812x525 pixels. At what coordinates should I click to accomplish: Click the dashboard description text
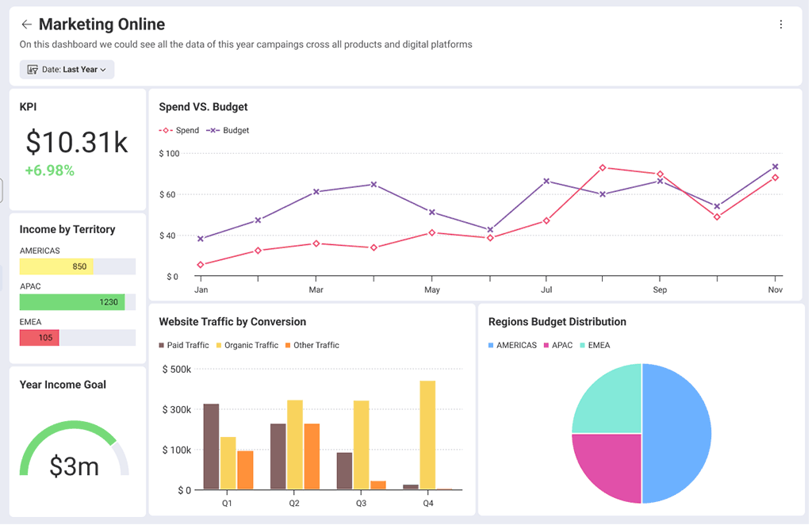pyautogui.click(x=247, y=44)
